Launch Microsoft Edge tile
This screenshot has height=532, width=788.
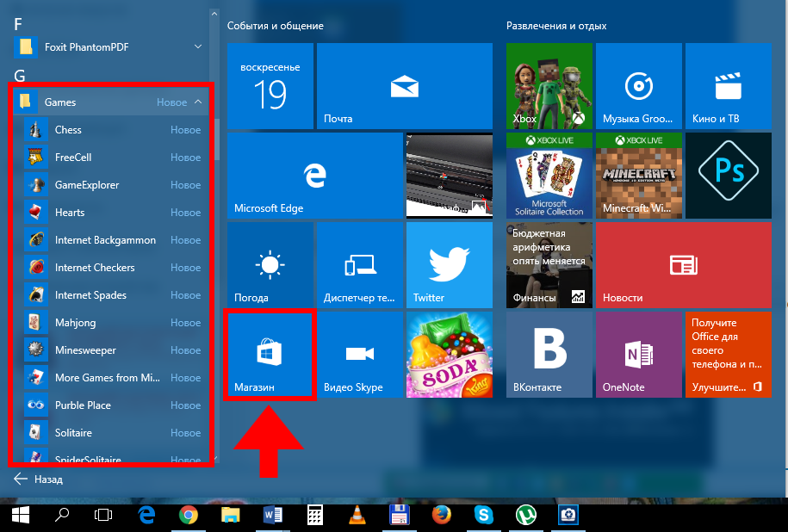[x=315, y=176]
